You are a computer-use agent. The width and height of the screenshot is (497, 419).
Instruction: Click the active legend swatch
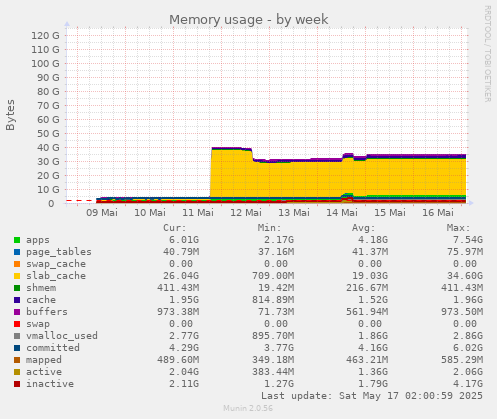click(x=17, y=372)
